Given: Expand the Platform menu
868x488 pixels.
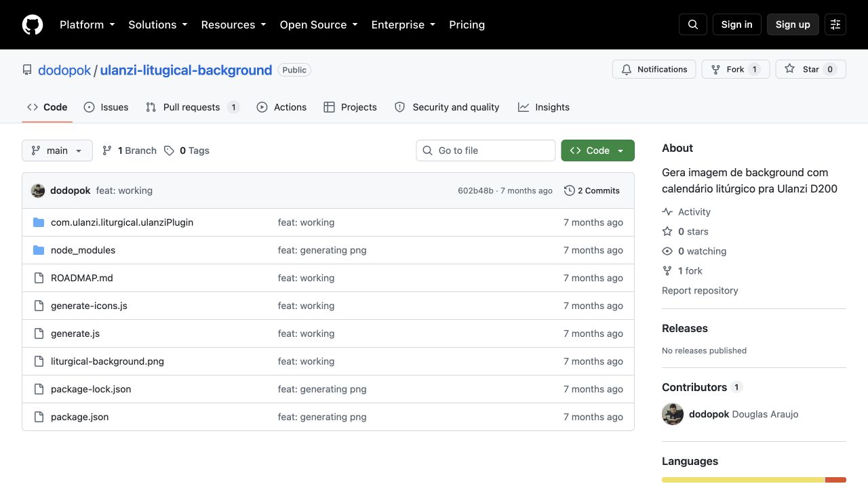Looking at the screenshot, I should pos(87,24).
